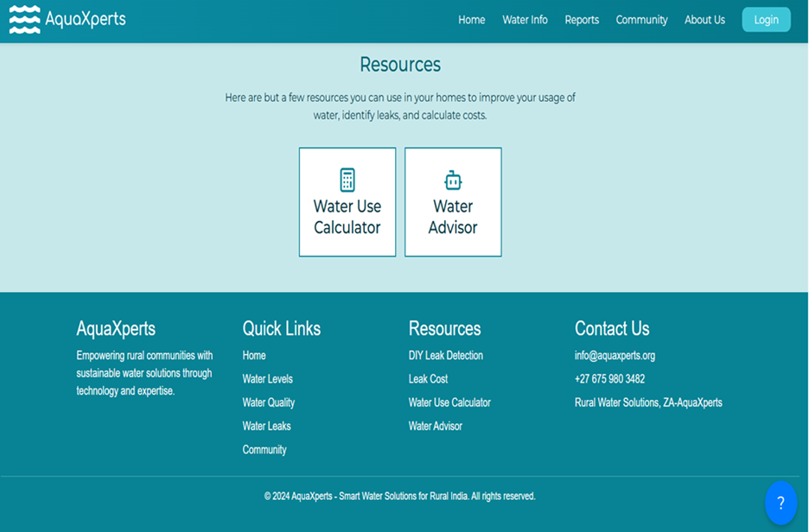Click the Water Quality footer link
The width and height of the screenshot is (809, 532).
268,402
